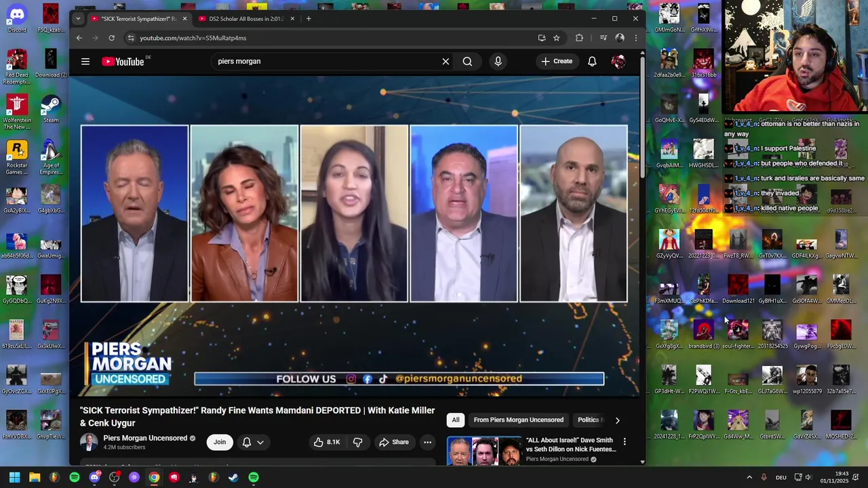Open Piers Morgan Uncensored channel name link
Viewport: 868px width, 488px height.
[x=144, y=439]
